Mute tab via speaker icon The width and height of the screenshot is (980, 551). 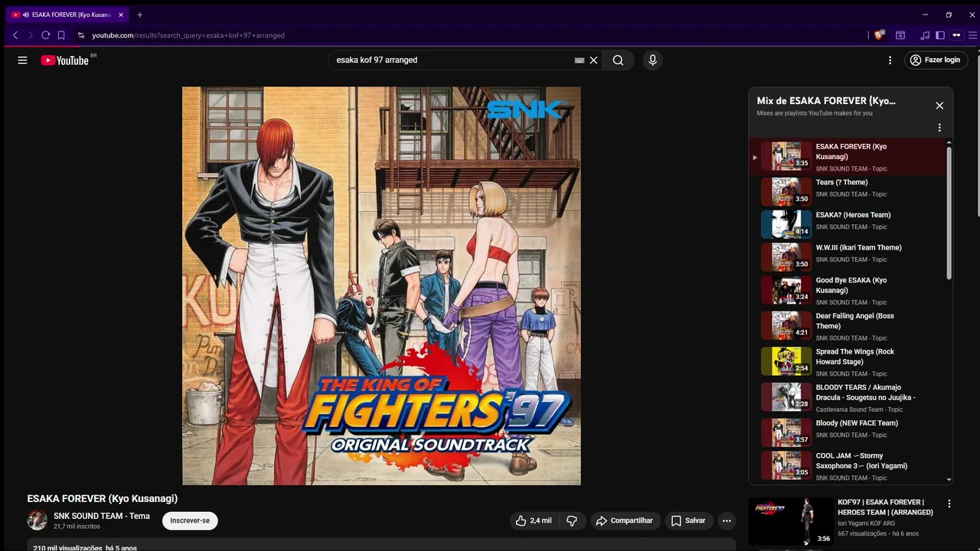tap(26, 15)
